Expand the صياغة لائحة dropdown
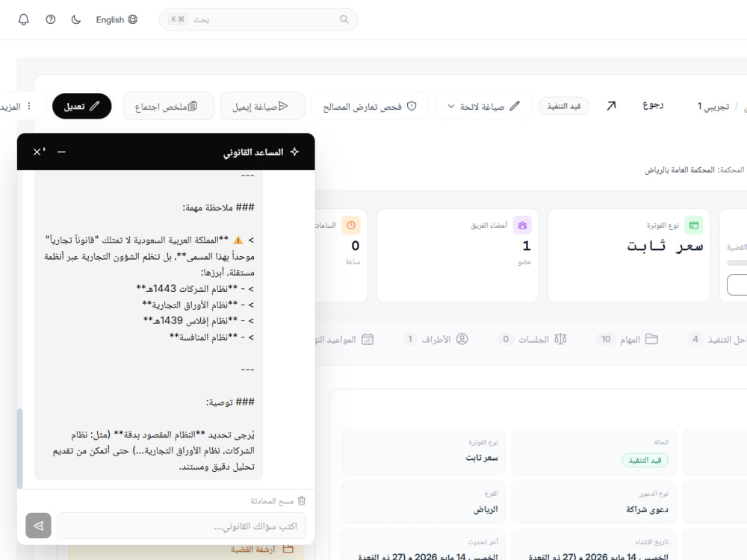Screen dimensions: 747x560 [483, 106]
